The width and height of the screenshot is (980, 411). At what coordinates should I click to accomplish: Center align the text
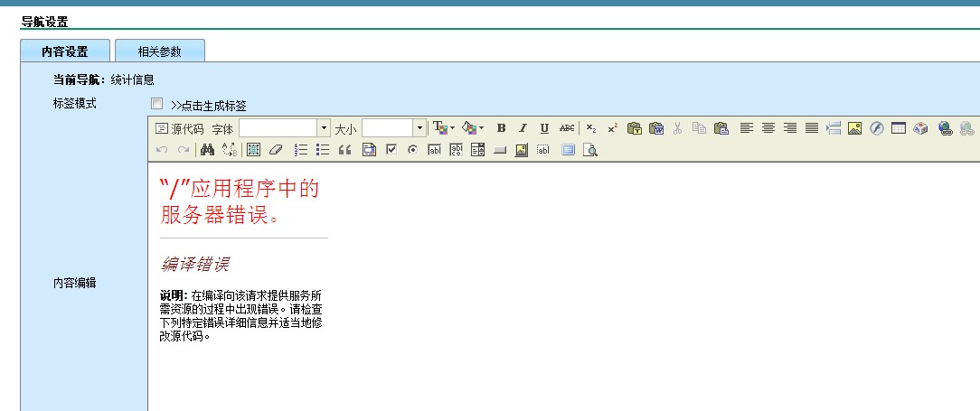tap(768, 128)
